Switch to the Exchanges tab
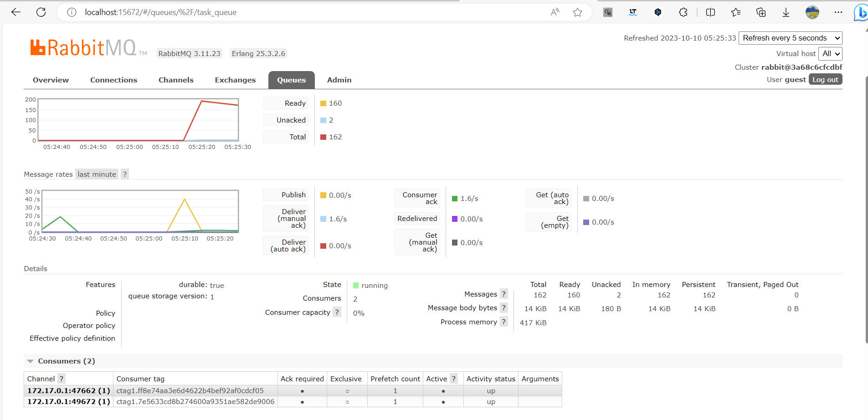868x420 pixels. coord(235,80)
